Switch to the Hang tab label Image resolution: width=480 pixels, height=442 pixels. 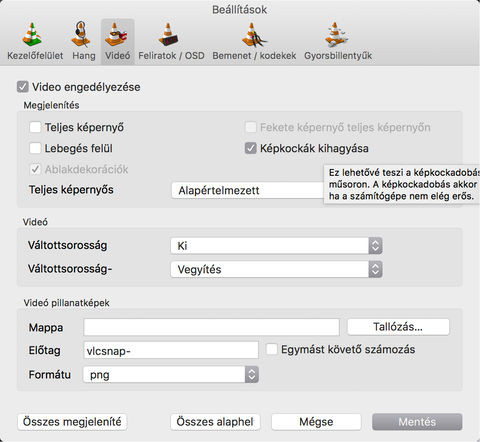tap(84, 56)
